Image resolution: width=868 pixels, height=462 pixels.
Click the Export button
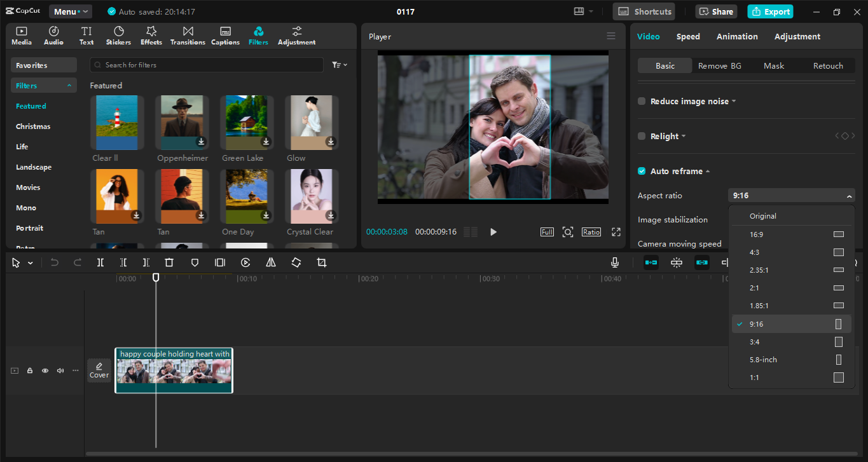point(770,11)
